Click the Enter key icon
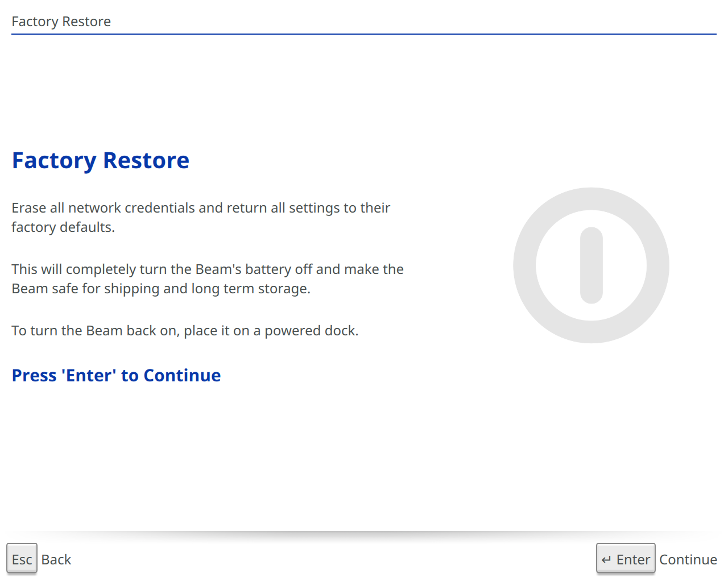Image resolution: width=728 pixels, height=582 pixels. click(x=626, y=559)
